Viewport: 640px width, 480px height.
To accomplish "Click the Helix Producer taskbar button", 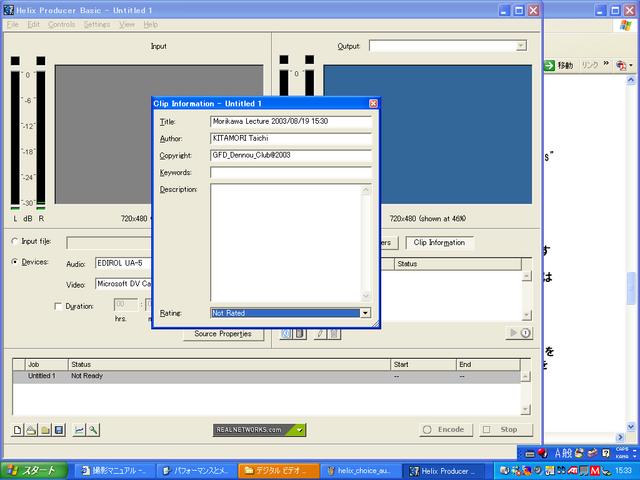I will point(445,471).
